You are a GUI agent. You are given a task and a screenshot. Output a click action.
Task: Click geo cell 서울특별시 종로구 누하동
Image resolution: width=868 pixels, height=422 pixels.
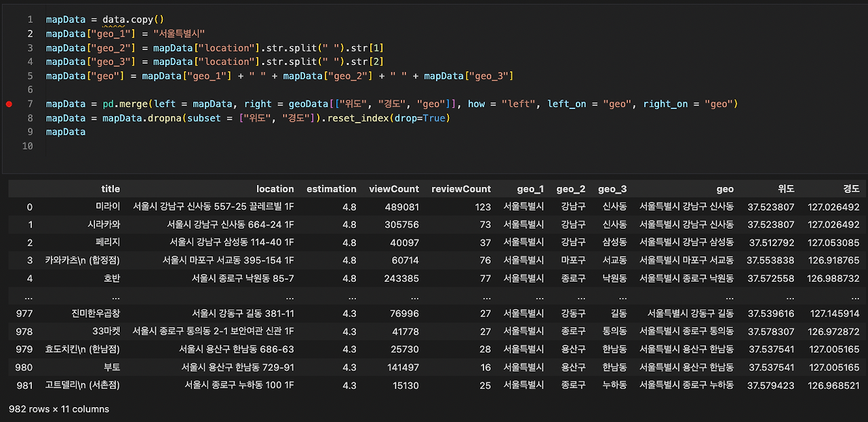tap(686, 384)
